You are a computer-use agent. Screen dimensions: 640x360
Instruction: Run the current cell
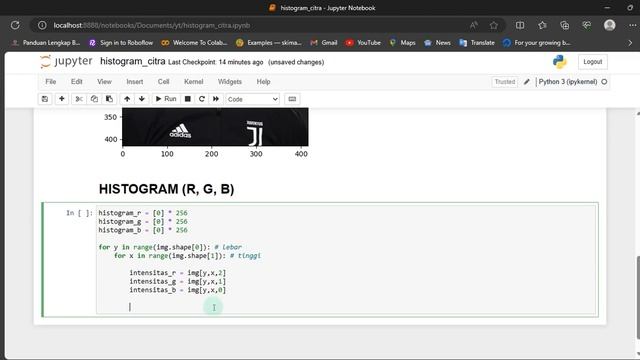tap(166, 99)
